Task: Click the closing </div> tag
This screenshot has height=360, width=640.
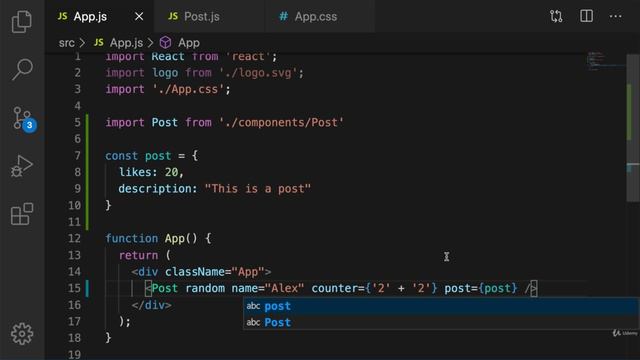Action: click(151, 305)
